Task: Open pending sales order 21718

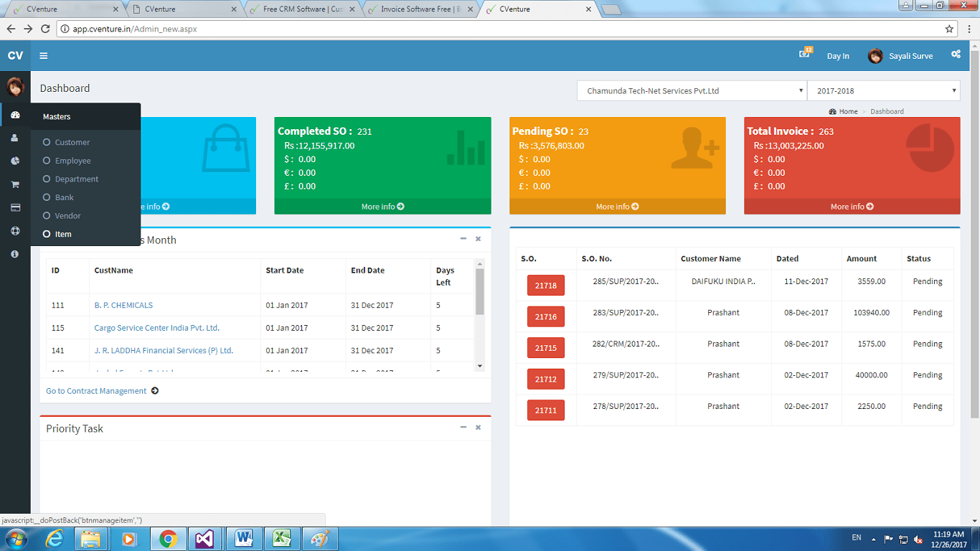Action: [546, 285]
